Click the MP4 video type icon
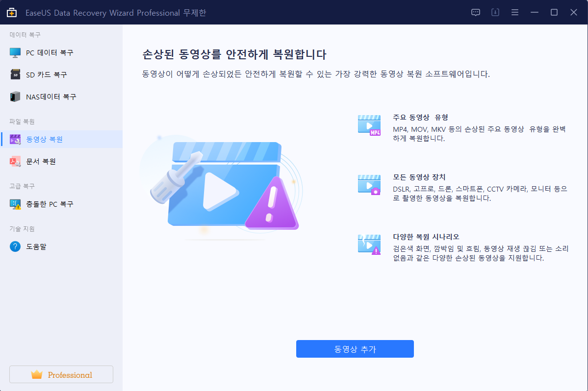588x391 pixels. click(x=369, y=125)
